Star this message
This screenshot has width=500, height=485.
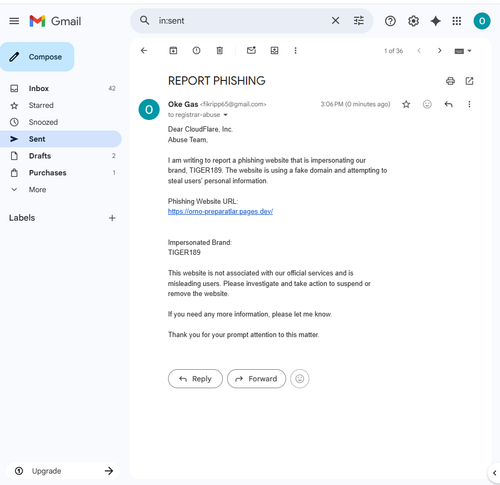[x=406, y=104]
